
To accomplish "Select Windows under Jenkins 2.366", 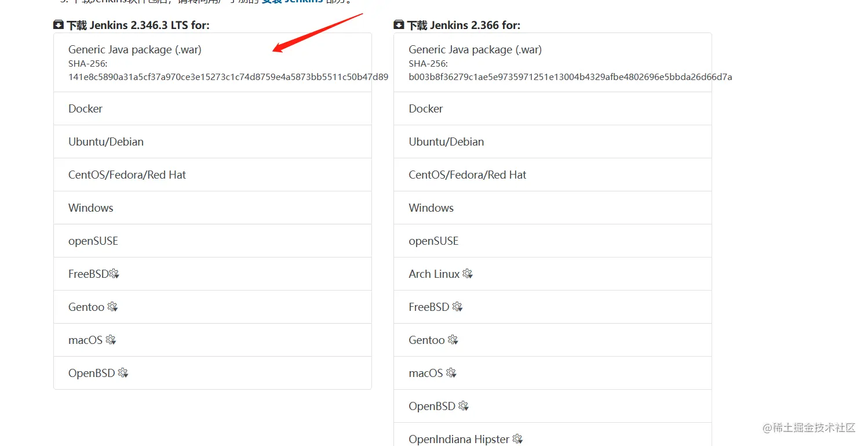I will (x=553, y=208).
